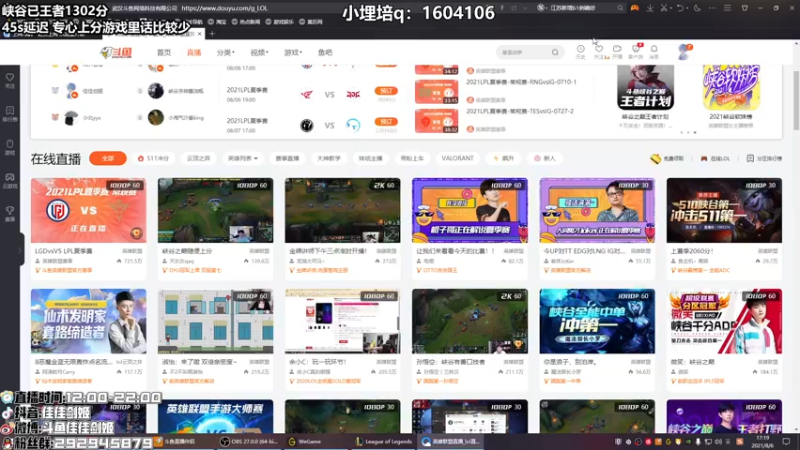Viewport: 800px width, 450px height.
Task: Click the 在线LOL link
Action: tap(715, 159)
